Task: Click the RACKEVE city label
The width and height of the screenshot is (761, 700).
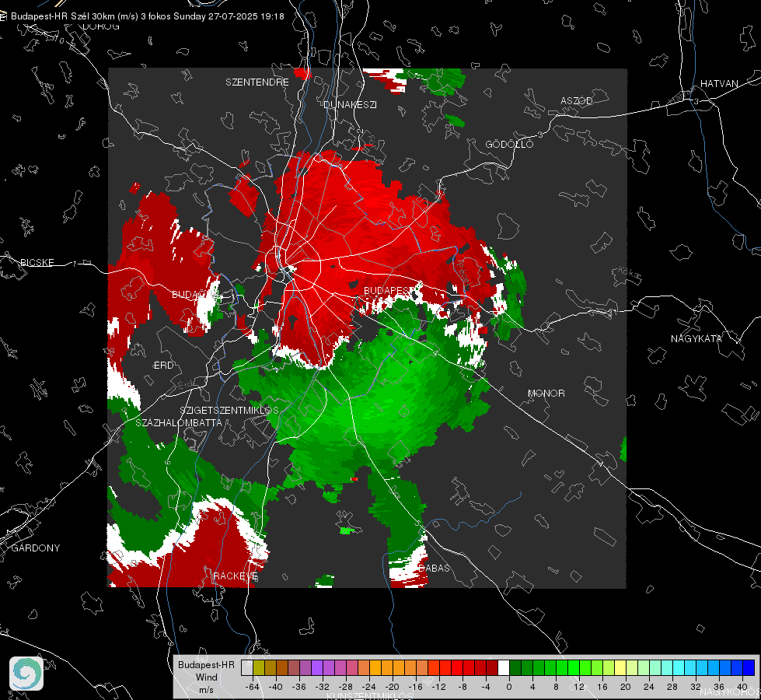Action: pos(236,576)
